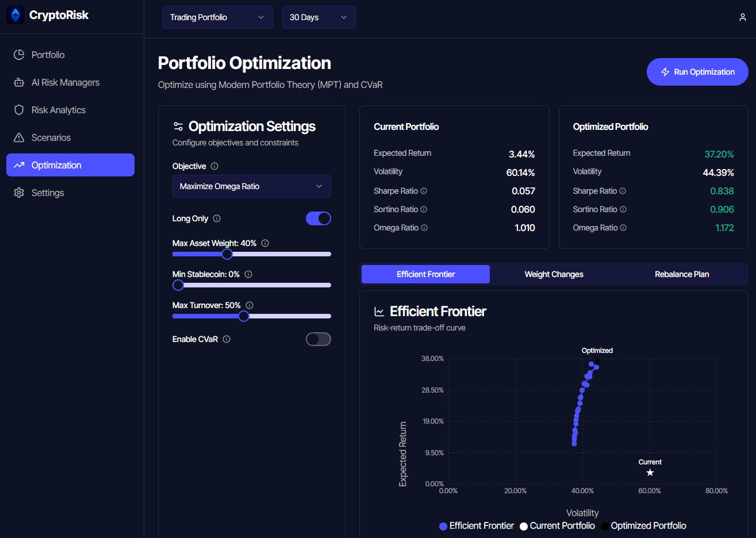
Task: Click the AI Risk Managers robot icon
Action: tap(19, 82)
